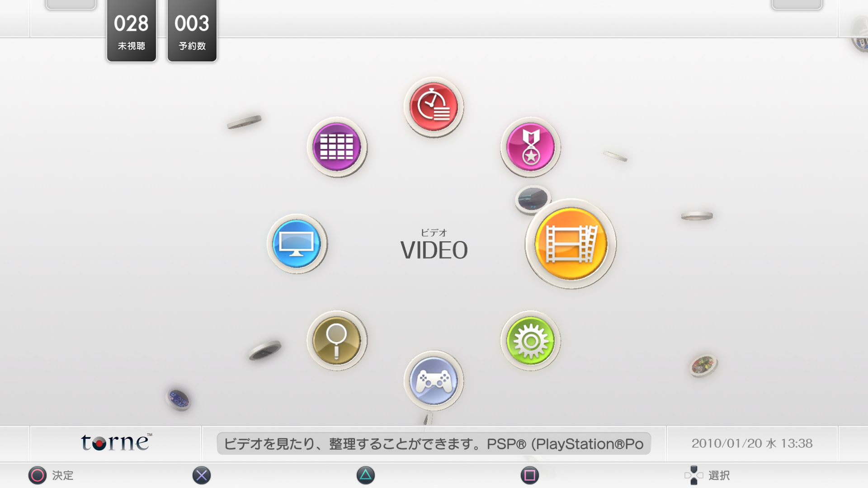Click the 028 unwatched counter tile

point(132,31)
